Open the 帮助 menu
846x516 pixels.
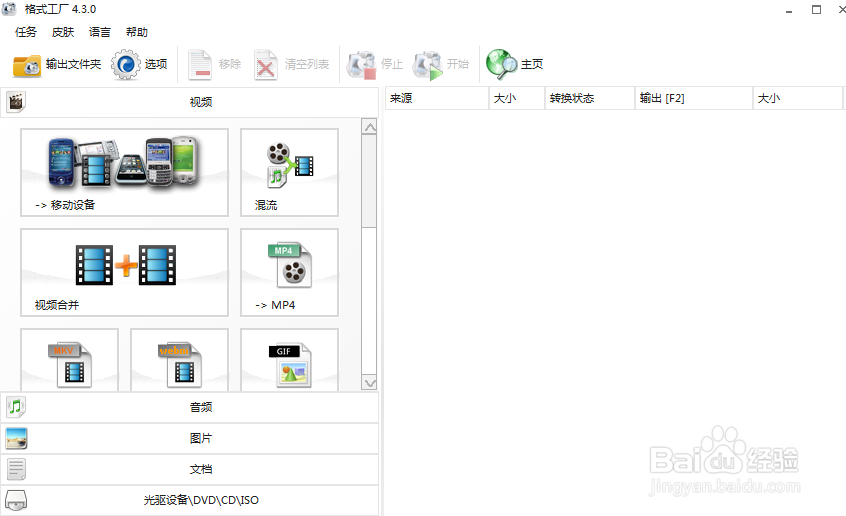[x=137, y=32]
